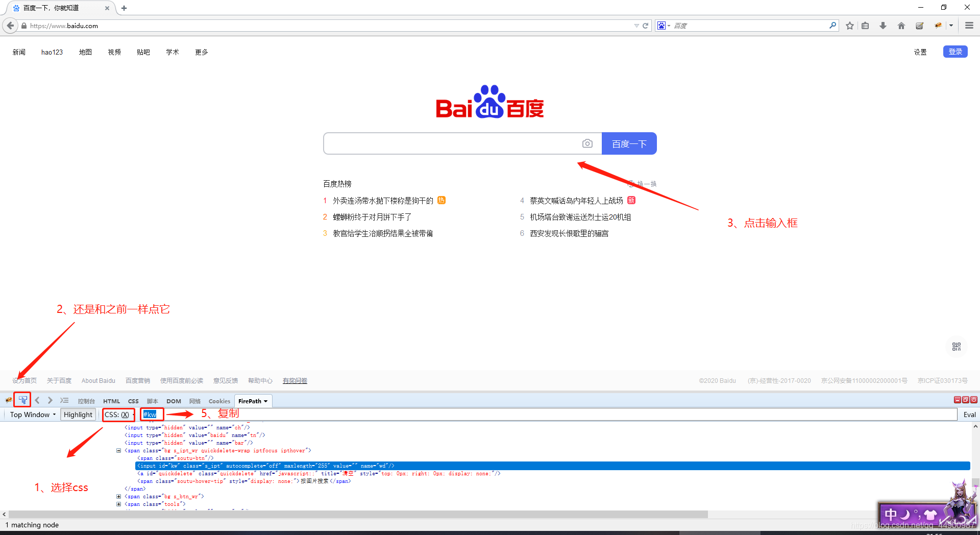Open a new browser tab
Viewport: 980px width, 535px height.
124,8
